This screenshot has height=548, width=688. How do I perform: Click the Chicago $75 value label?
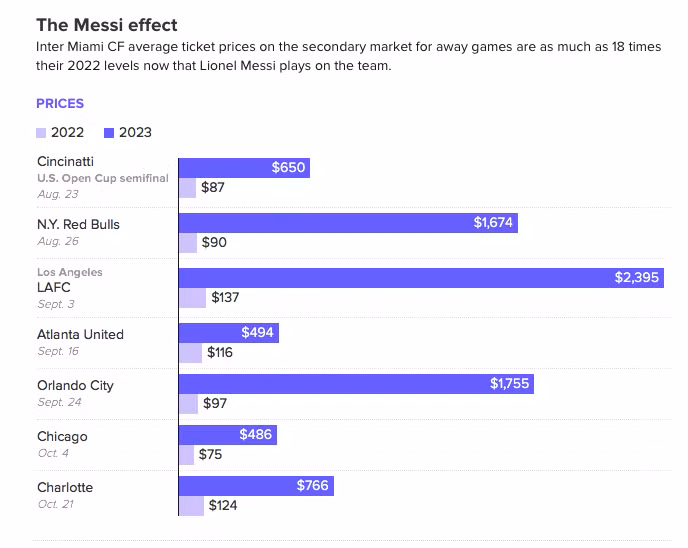(210, 455)
